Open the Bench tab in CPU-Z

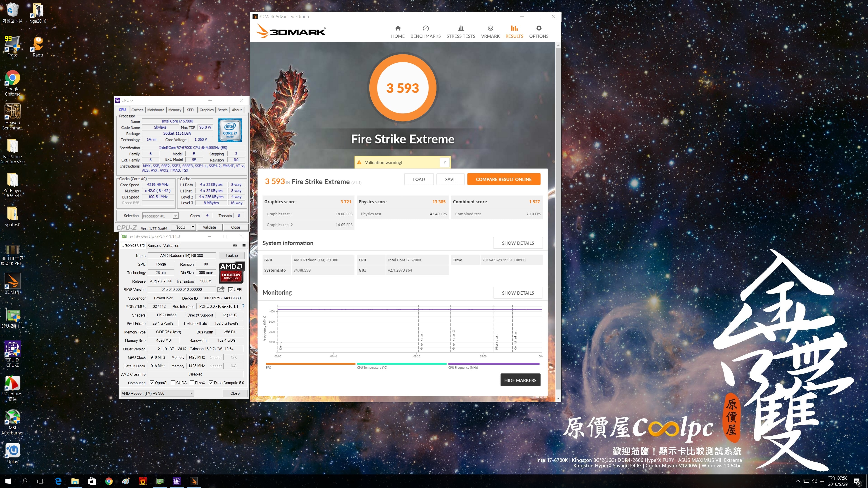pyautogui.click(x=222, y=110)
